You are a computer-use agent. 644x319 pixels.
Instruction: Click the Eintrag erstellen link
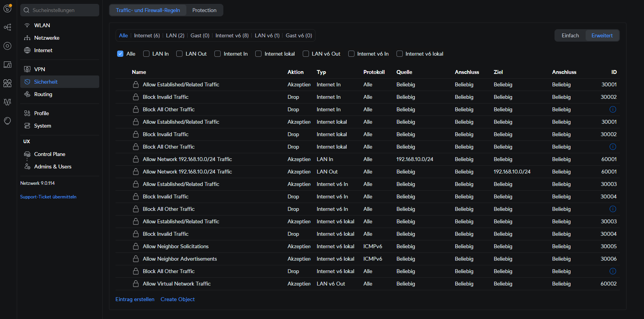click(135, 299)
